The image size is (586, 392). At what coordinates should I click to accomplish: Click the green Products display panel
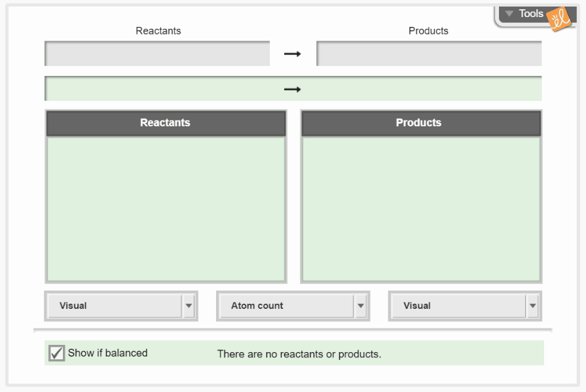click(421, 209)
